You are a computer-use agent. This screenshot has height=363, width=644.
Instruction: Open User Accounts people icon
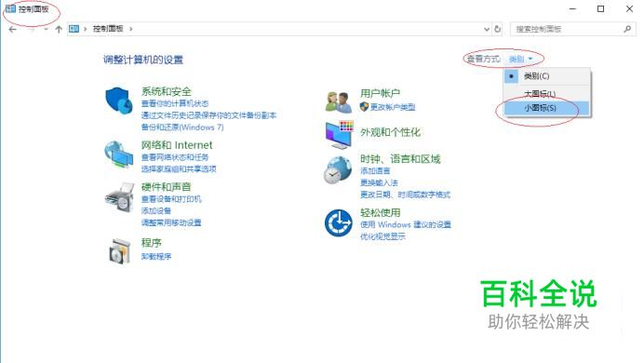pos(339,101)
